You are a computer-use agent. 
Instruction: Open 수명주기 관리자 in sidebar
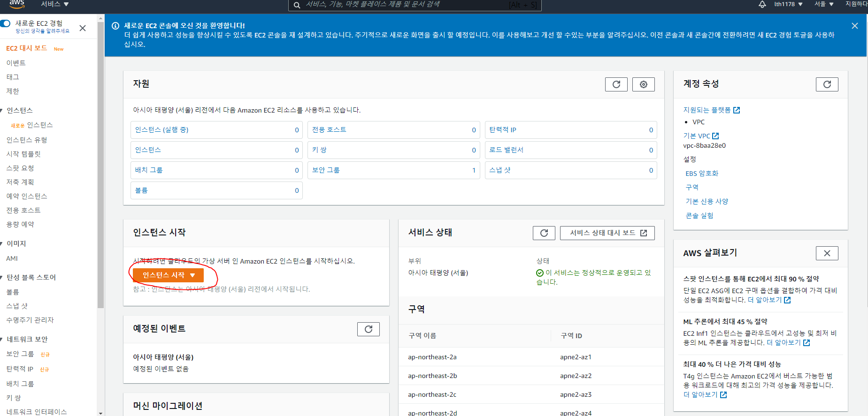tap(30, 320)
